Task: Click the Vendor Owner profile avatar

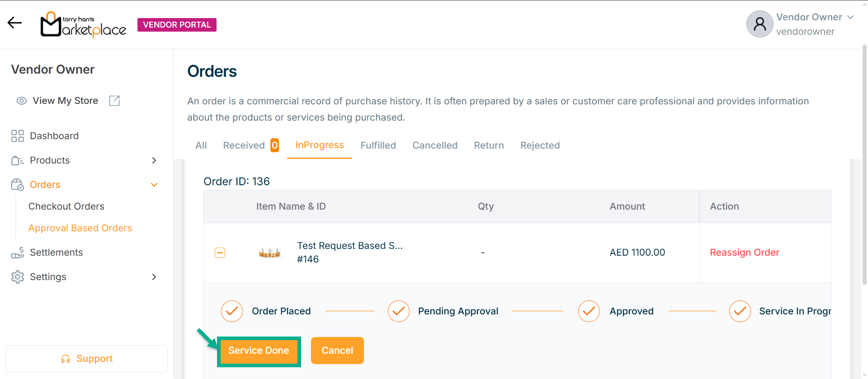Action: (x=759, y=24)
